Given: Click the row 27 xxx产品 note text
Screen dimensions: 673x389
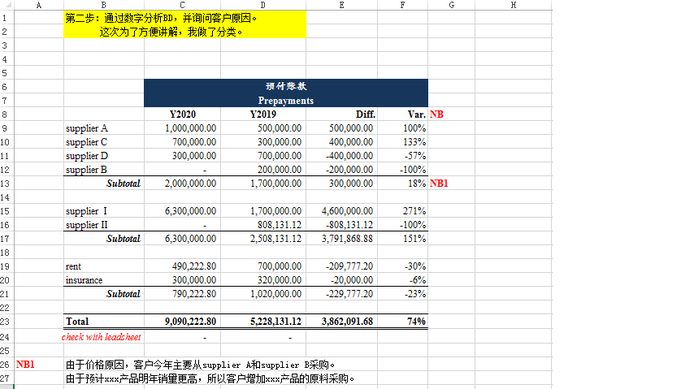Looking at the screenshot, I should 210,379.
